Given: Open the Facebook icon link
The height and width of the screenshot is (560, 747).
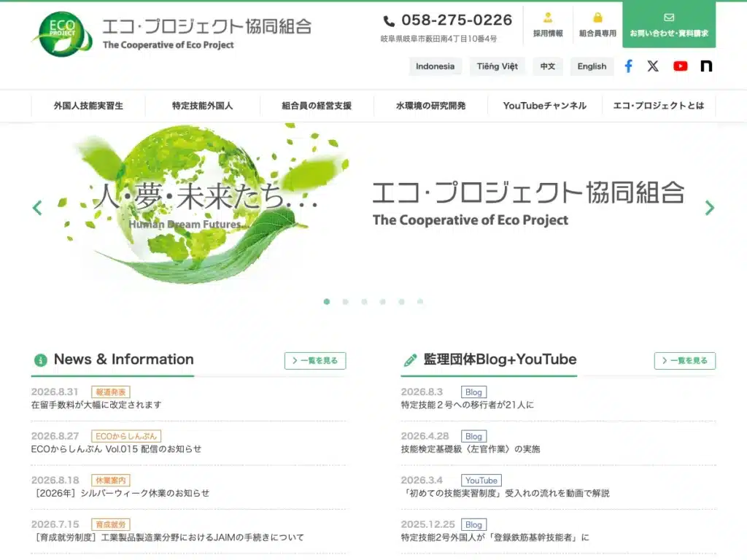Looking at the screenshot, I should coord(628,66).
